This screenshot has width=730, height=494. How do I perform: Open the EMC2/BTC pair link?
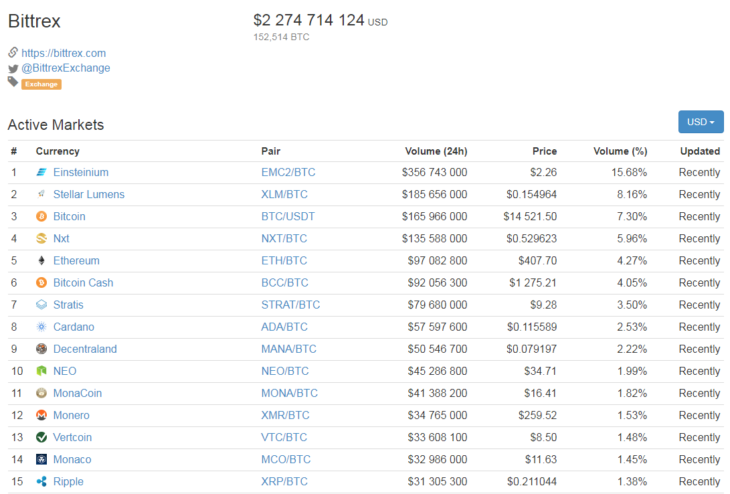288,172
